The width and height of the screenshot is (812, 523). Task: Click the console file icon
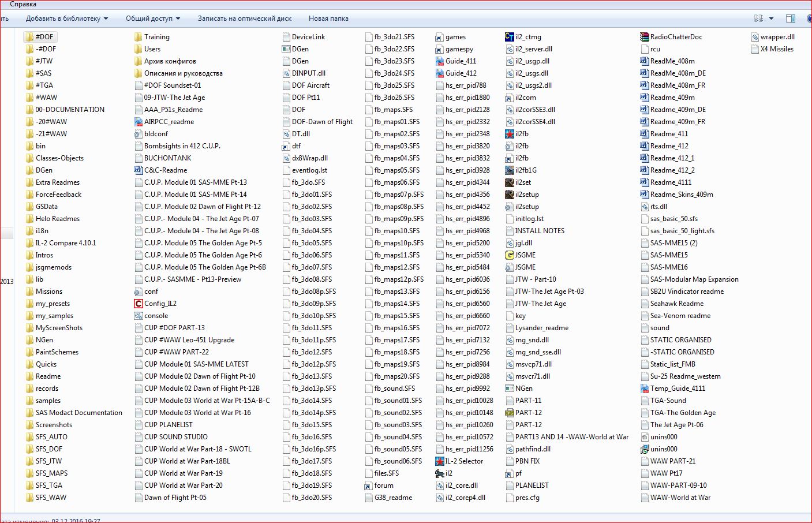[x=139, y=316]
